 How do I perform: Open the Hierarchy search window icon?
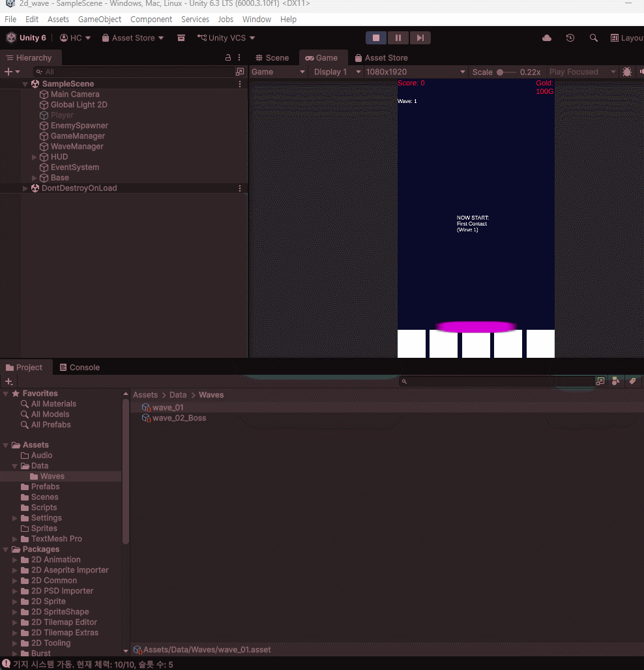coord(240,72)
